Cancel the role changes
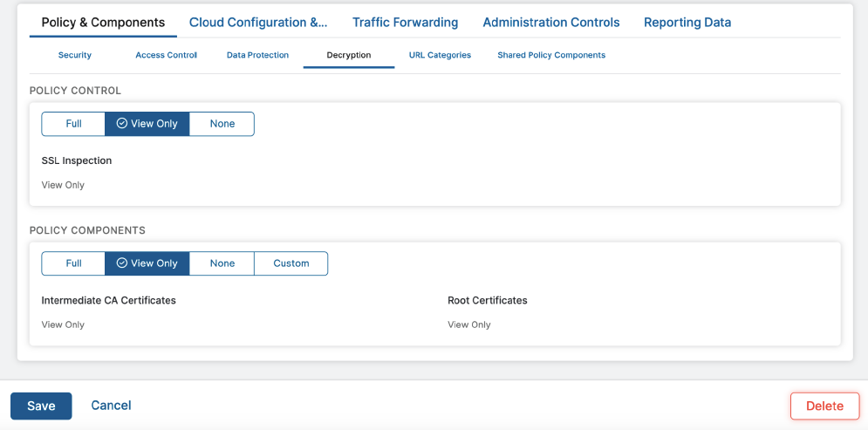Viewport: 868px width, 430px height. (111, 406)
